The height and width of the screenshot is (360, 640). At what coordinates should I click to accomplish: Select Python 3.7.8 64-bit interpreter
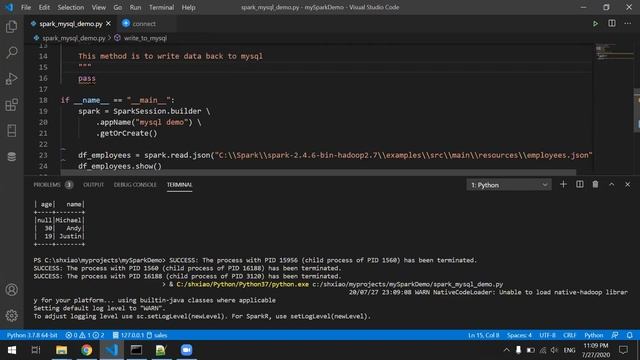point(32,335)
